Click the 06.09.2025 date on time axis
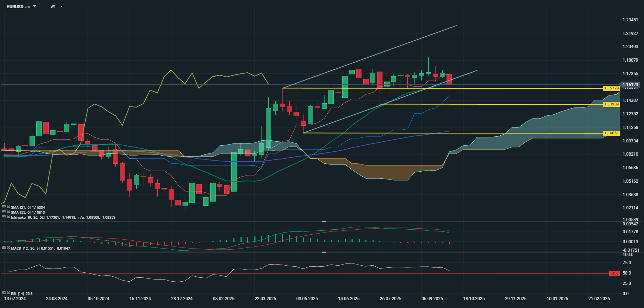644x308 pixels. tap(432, 299)
